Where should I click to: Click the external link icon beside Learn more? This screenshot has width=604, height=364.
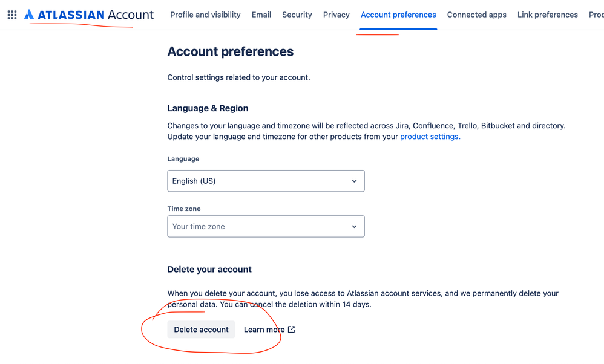291,330
